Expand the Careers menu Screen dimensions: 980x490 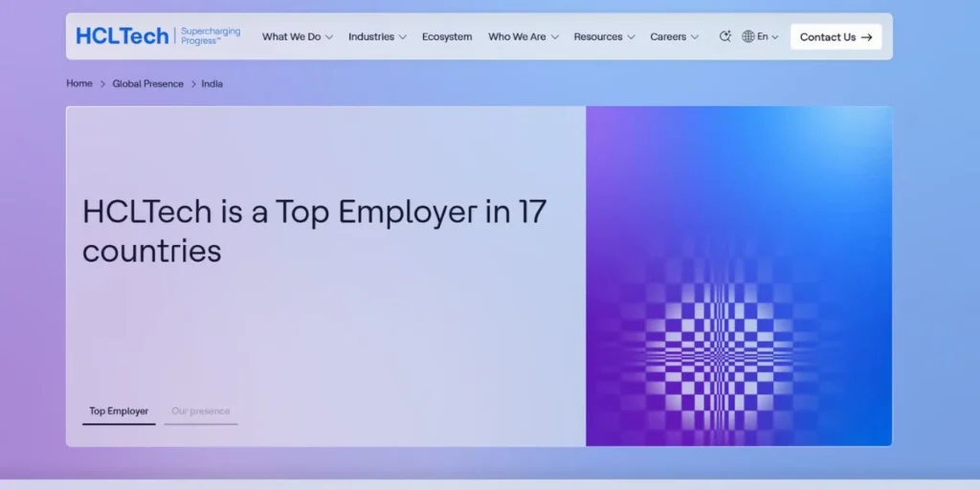click(x=674, y=37)
